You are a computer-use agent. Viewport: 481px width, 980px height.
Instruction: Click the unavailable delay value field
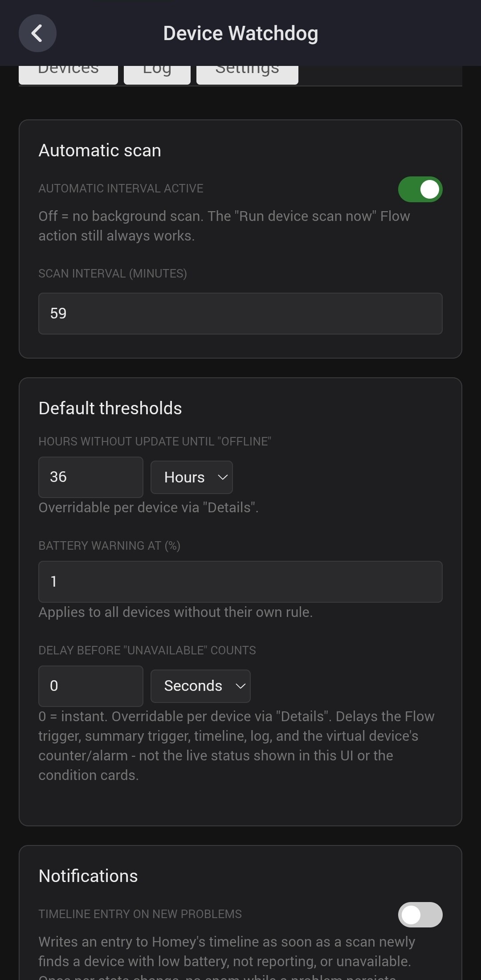point(91,686)
